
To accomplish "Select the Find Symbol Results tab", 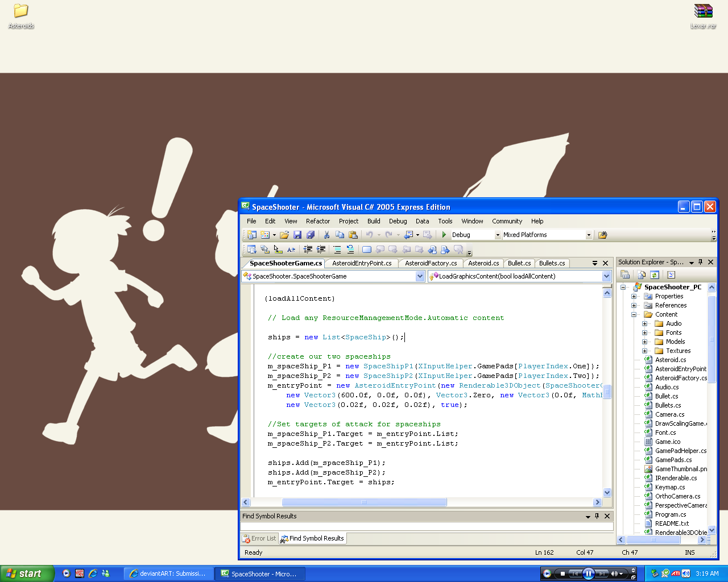I will (312, 538).
